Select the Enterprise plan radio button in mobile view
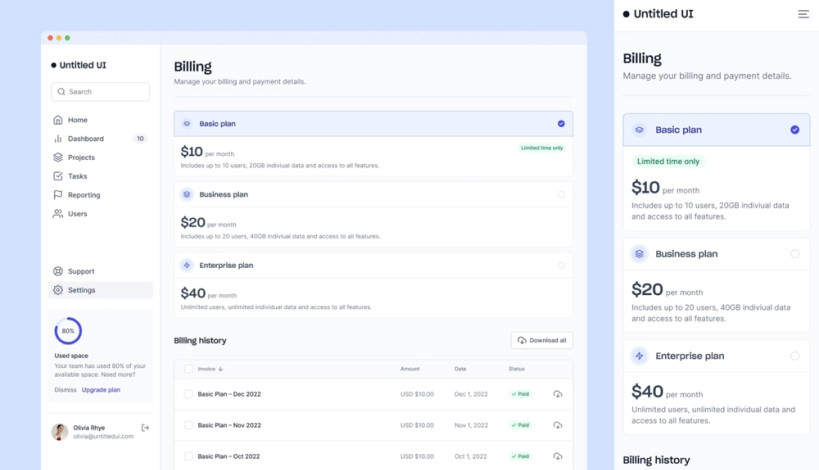 point(795,356)
